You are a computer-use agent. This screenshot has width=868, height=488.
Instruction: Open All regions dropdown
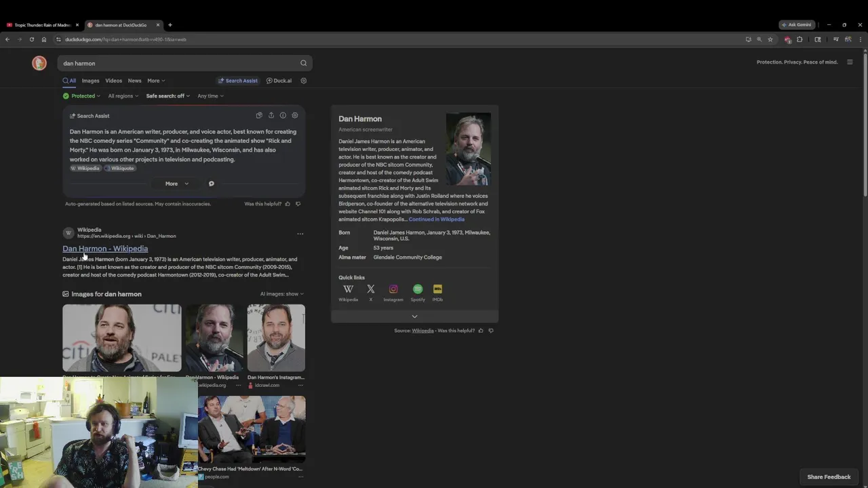[123, 96]
